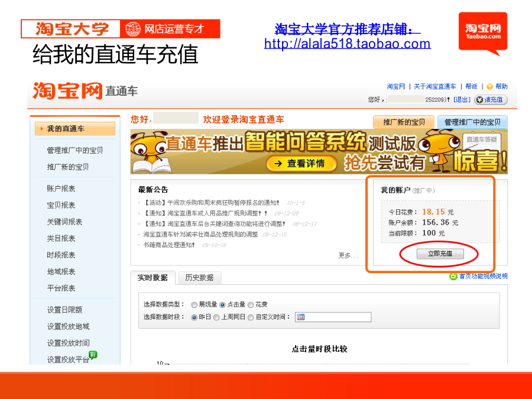The image size is (532, 399).
Task: Click the calendar icon in date field
Action: pyautogui.click(x=301, y=317)
